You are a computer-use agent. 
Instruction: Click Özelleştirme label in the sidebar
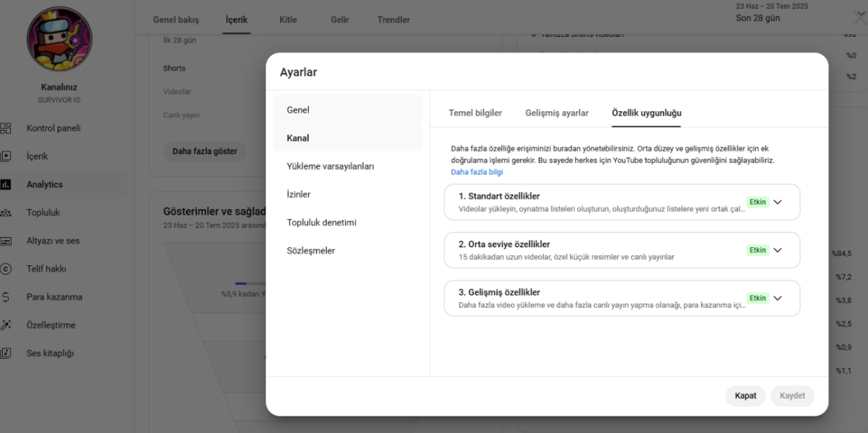pos(51,325)
